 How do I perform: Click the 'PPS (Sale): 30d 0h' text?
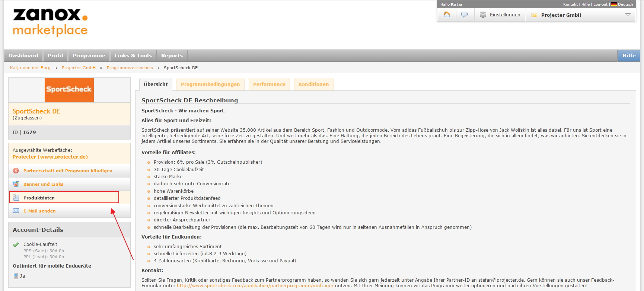[x=44, y=251]
